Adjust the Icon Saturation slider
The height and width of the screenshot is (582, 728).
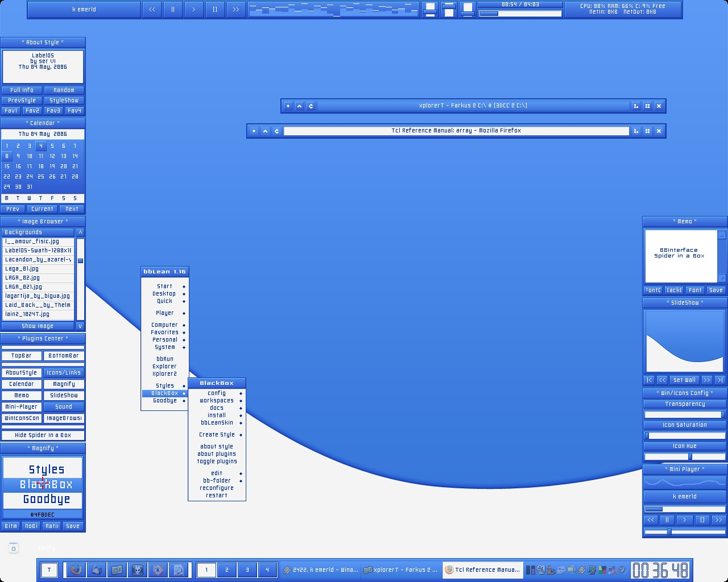click(685, 435)
